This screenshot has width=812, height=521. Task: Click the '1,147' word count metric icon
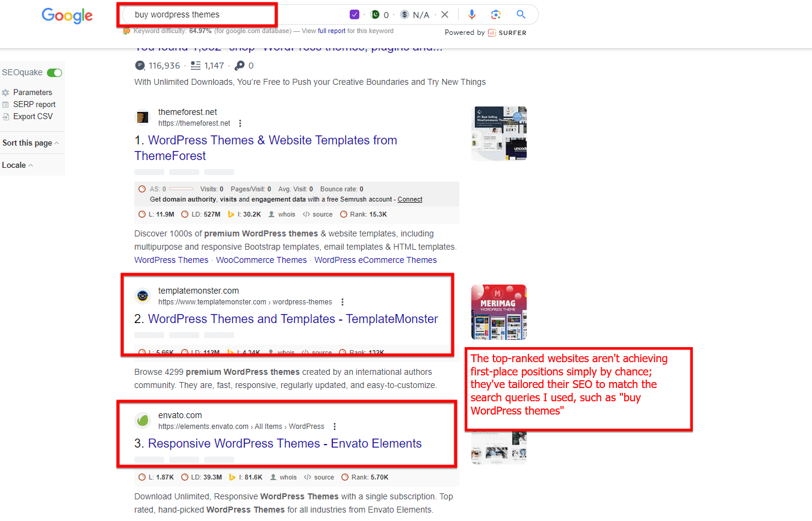(x=195, y=66)
